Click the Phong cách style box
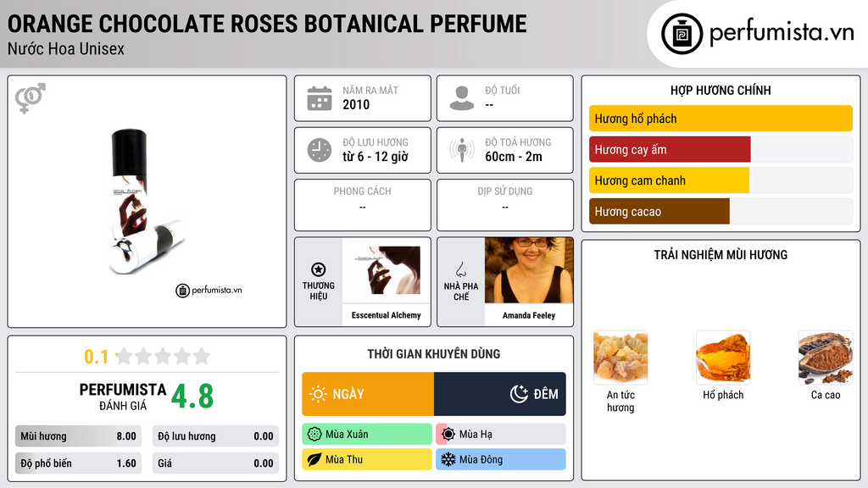The width and height of the screenshot is (868, 488). 363,205
